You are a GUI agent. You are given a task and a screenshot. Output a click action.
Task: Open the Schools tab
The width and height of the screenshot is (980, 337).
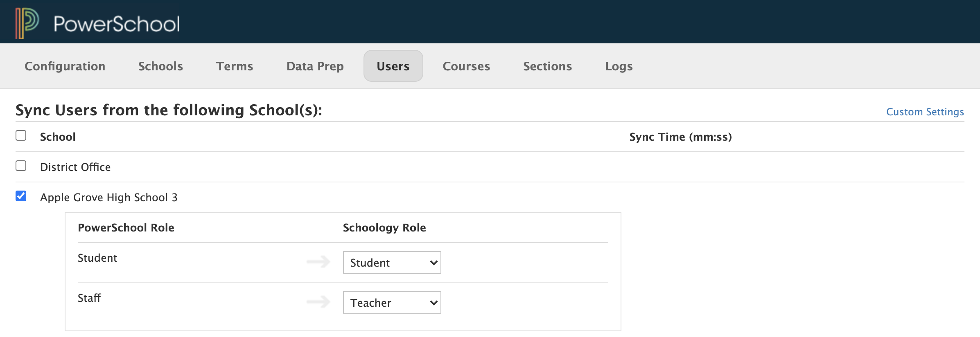(x=160, y=66)
